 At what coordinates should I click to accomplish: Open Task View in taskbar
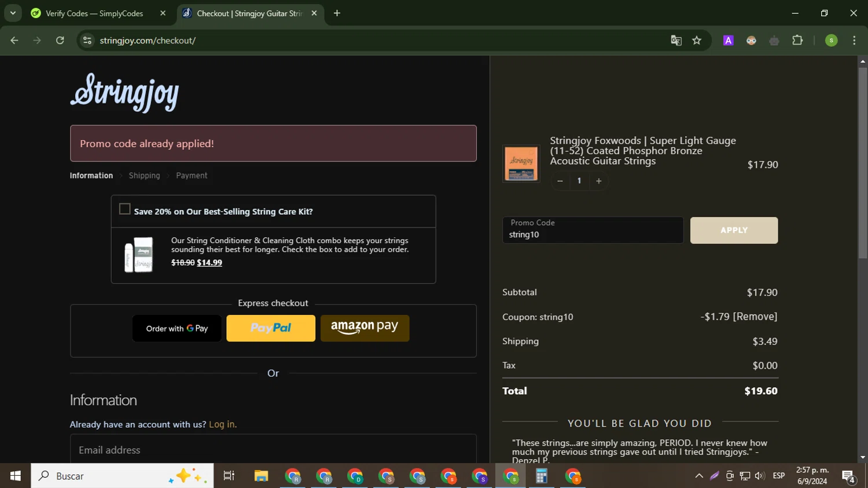(229, 476)
